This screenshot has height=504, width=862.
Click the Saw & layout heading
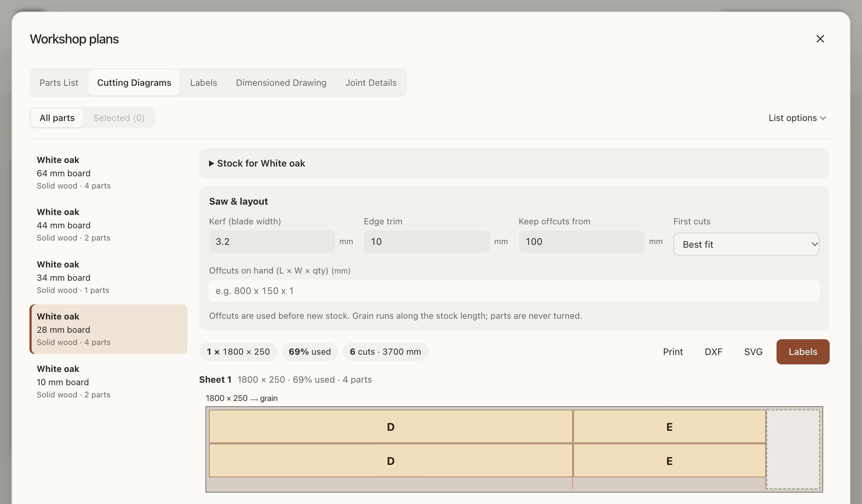point(238,201)
